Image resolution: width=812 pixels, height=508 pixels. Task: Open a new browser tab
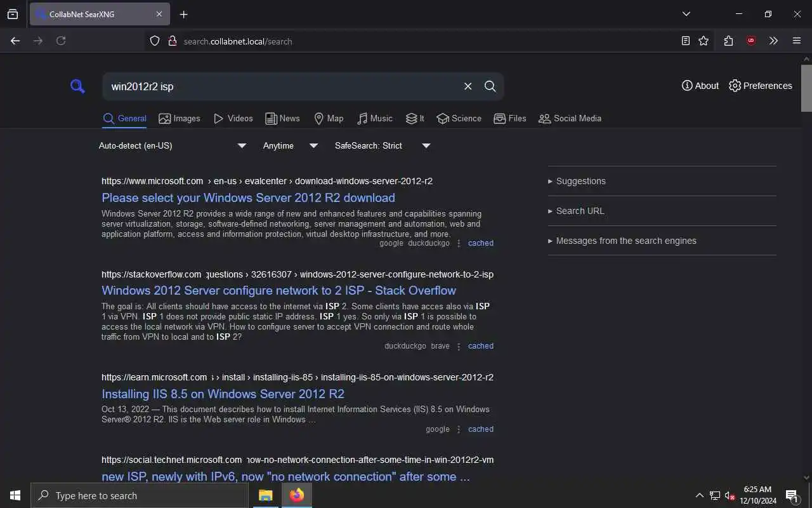pyautogui.click(x=184, y=14)
